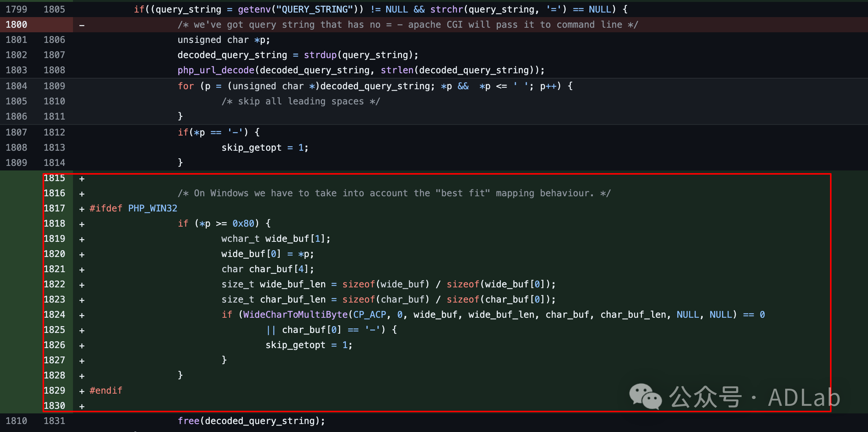
Task: Select new line number 1805
Action: coord(54,9)
